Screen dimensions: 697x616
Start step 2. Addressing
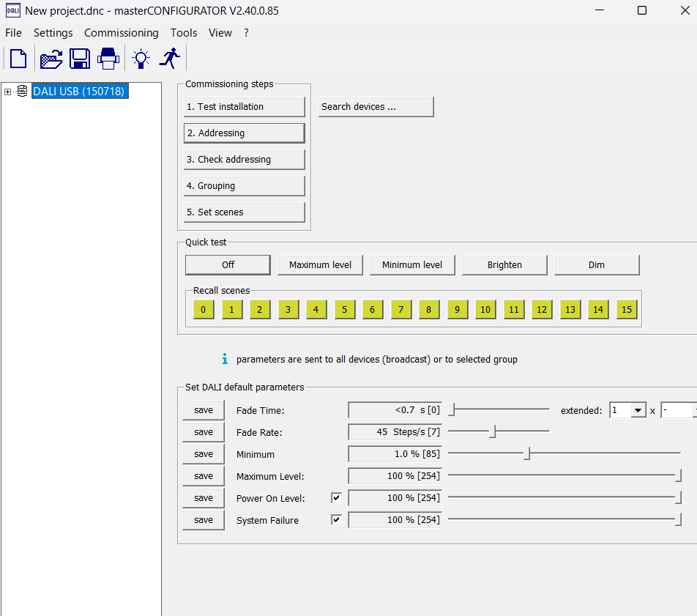coord(245,133)
